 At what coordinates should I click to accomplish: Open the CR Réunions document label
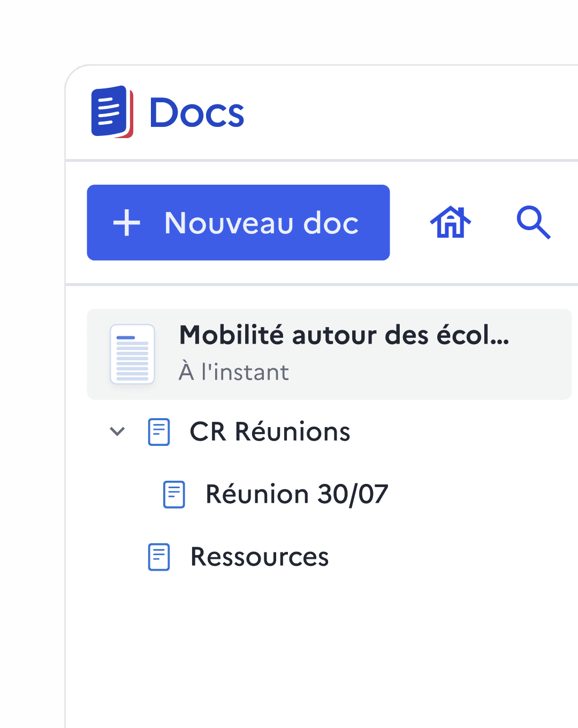pos(270,432)
